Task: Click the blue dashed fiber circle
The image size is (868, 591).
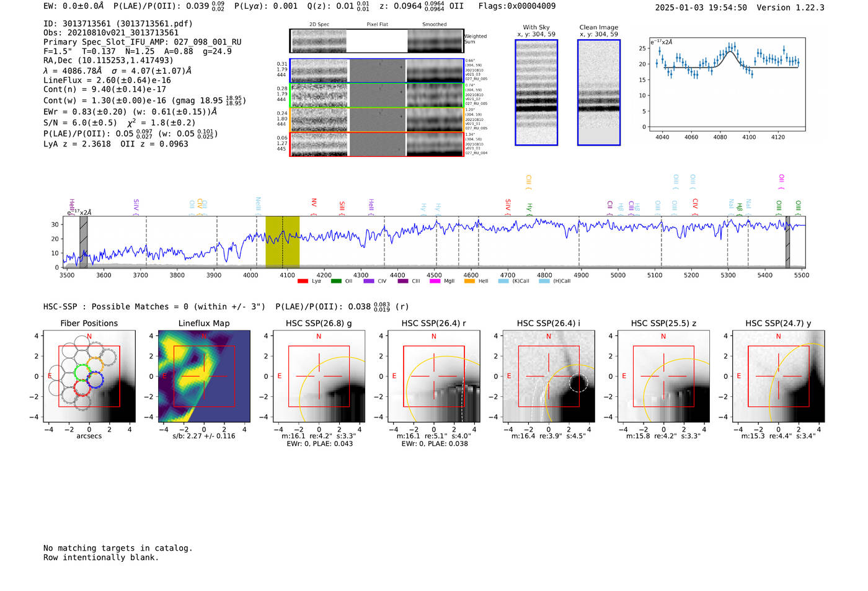Action: coord(95,380)
